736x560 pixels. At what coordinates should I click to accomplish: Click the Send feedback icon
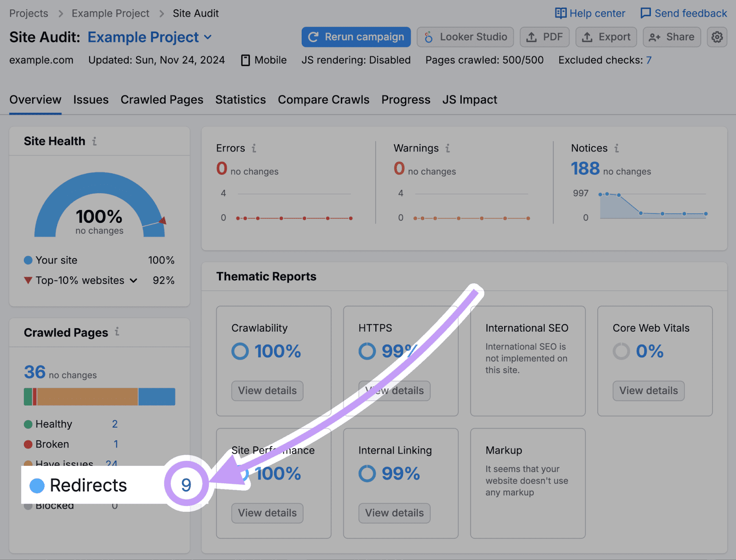tap(646, 13)
